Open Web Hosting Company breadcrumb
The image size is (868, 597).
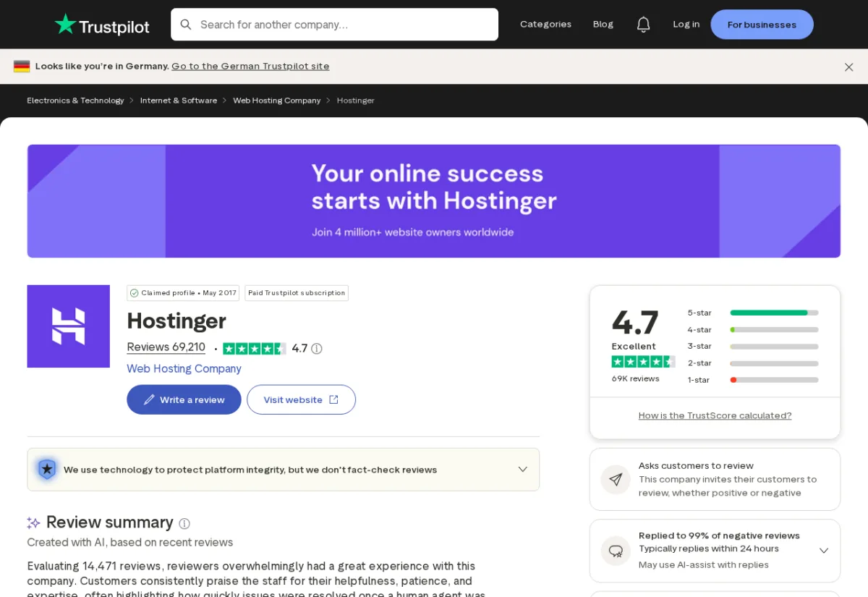coord(276,101)
